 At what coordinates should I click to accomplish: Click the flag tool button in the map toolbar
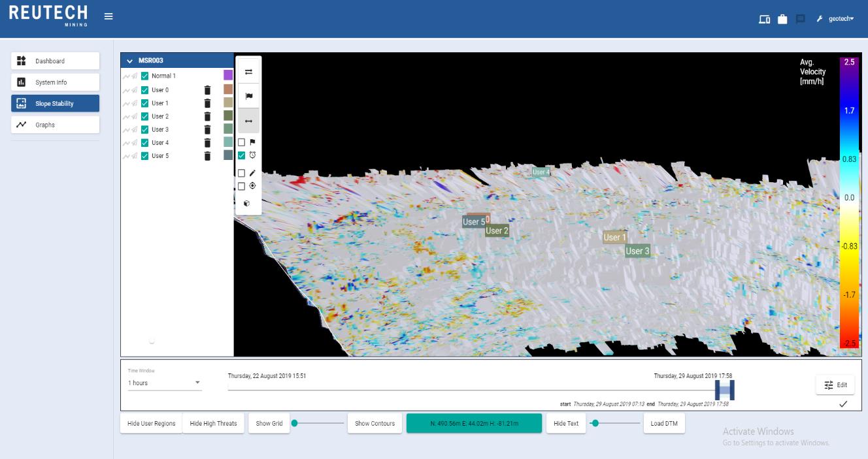[248, 96]
